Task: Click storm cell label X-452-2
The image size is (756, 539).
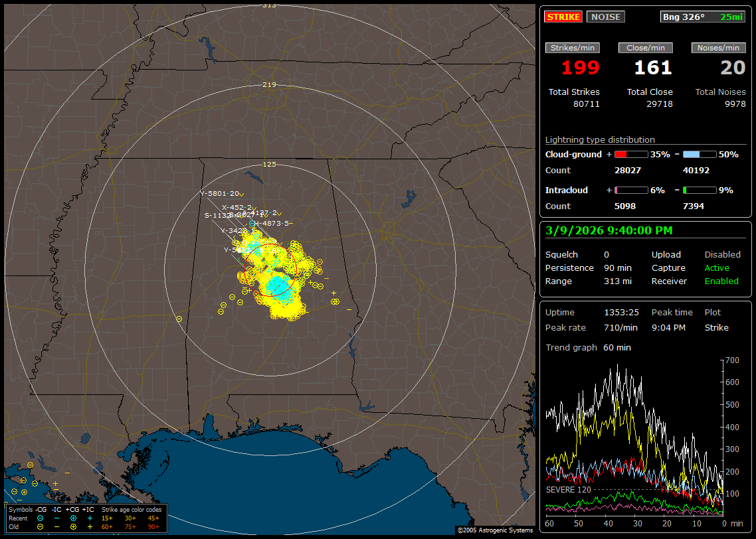Action: point(236,207)
